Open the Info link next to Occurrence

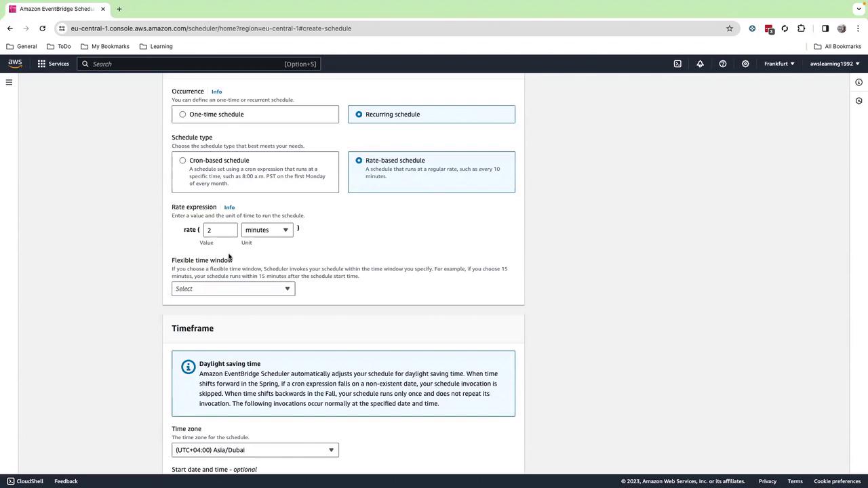click(216, 91)
